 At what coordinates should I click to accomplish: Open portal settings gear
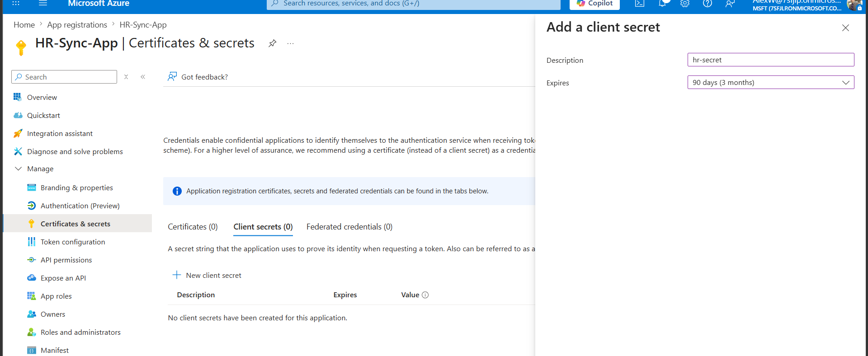pos(685,4)
